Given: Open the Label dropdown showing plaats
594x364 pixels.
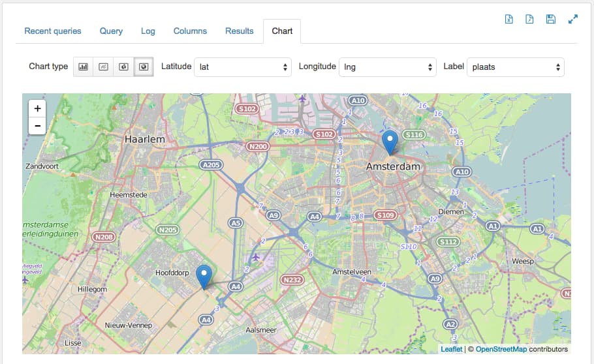Looking at the screenshot, I should click(x=516, y=67).
